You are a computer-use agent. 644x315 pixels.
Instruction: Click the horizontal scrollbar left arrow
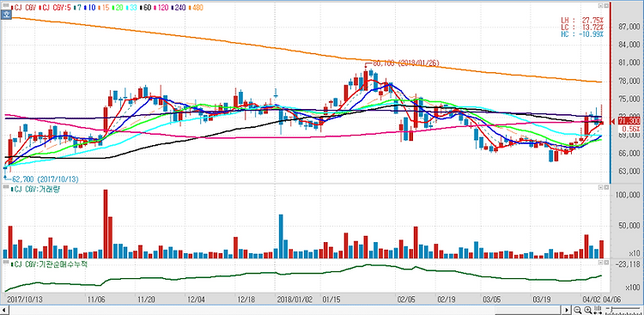point(4,310)
